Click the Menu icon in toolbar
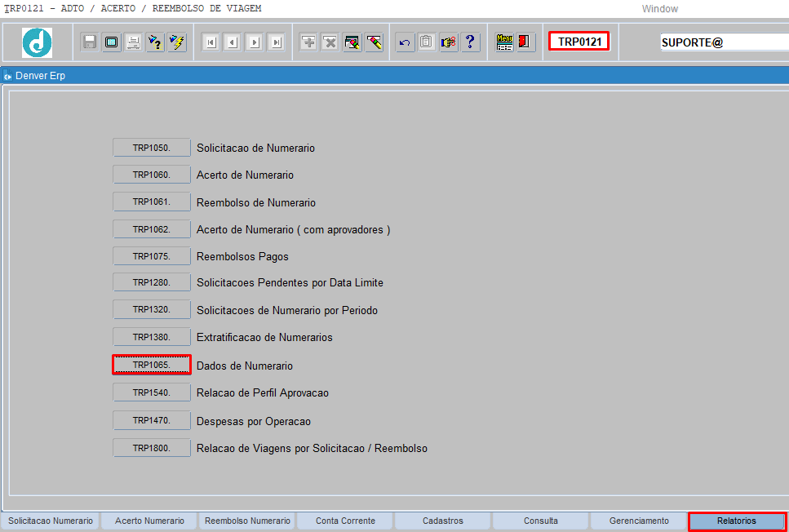The width and height of the screenshot is (789, 532). click(504, 42)
